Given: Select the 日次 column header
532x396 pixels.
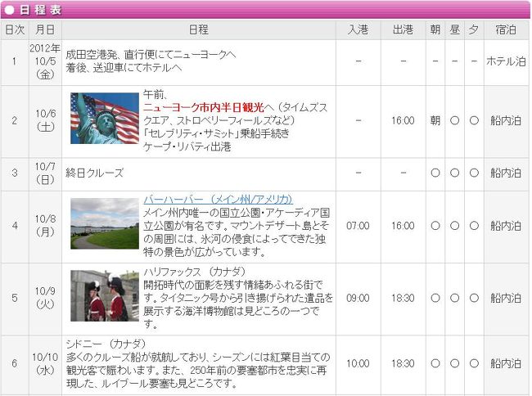Looking at the screenshot, I should pos(15,29).
